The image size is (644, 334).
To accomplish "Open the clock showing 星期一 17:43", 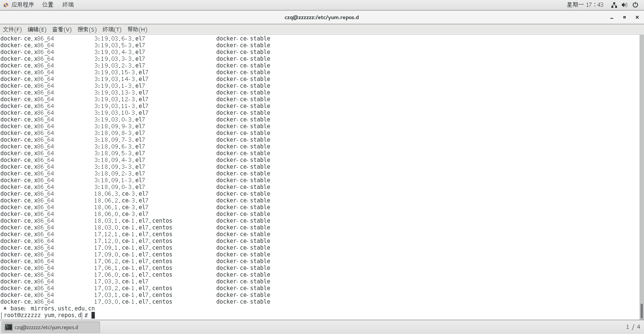I will tap(585, 5).
